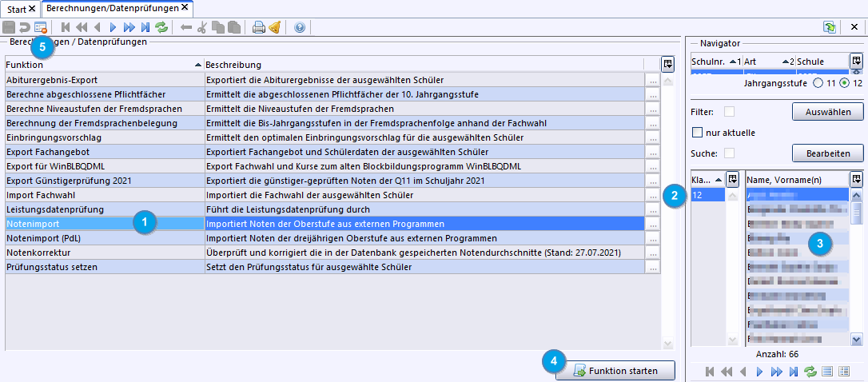Viewport: 868px width, 382px height.
Task: Click green arrows icon at top right
Action: 829,27
